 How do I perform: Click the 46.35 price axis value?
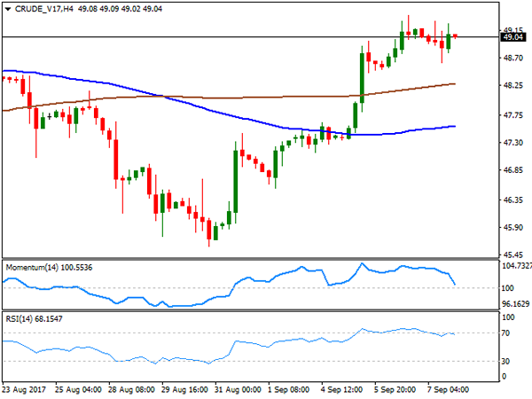(x=513, y=200)
